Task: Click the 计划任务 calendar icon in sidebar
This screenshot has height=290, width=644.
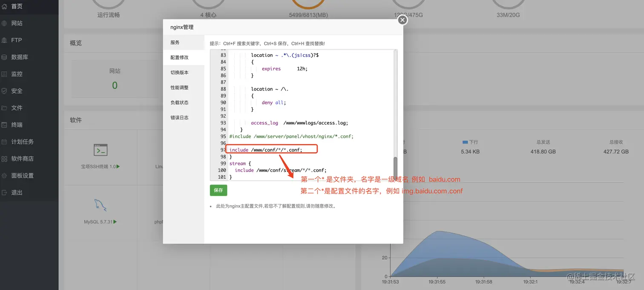Action: [5, 142]
